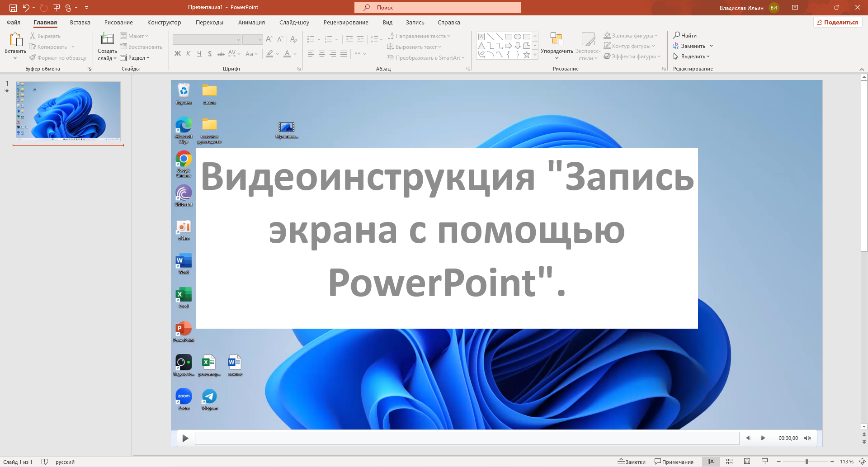Play the embedded screen recording video
Image resolution: width=868 pixels, height=467 pixels.
coord(185,438)
